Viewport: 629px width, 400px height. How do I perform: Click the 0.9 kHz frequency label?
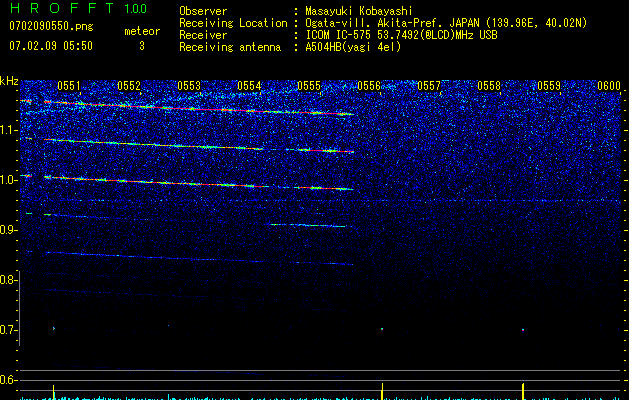click(9, 229)
